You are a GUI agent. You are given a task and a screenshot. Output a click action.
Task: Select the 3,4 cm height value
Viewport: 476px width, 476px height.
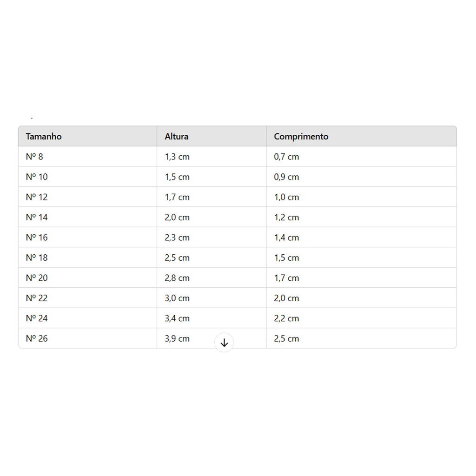pyautogui.click(x=177, y=318)
